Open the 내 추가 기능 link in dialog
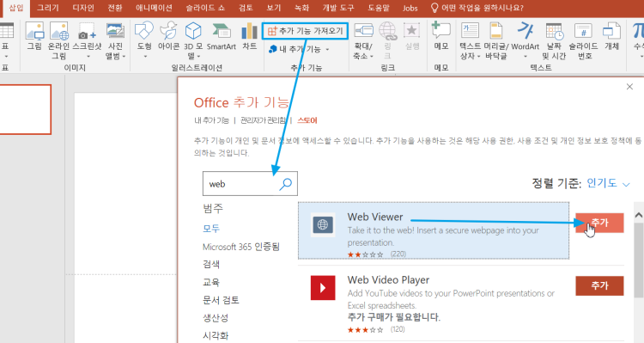Screen dimensions: 644x343 coord(211,120)
